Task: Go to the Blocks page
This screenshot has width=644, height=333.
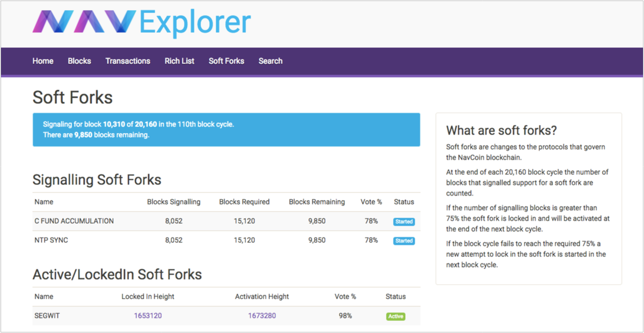Action: [x=79, y=61]
